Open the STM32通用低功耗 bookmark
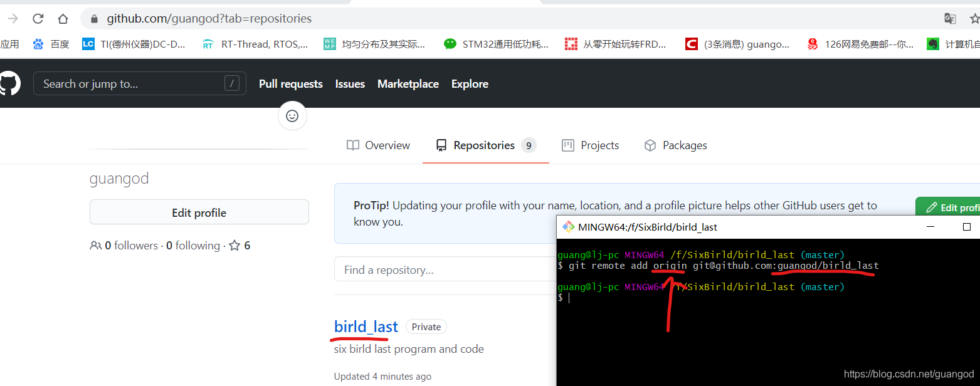The width and height of the screenshot is (980, 386). 496,44
